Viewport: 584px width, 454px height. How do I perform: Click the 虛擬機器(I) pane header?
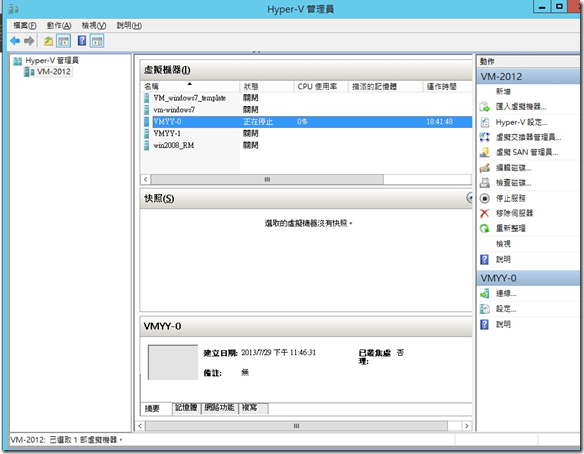306,70
